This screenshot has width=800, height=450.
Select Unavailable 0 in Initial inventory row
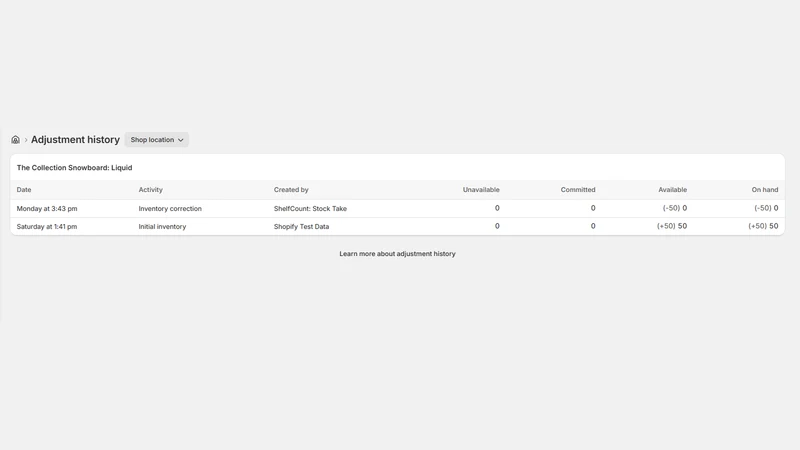pyautogui.click(x=497, y=226)
